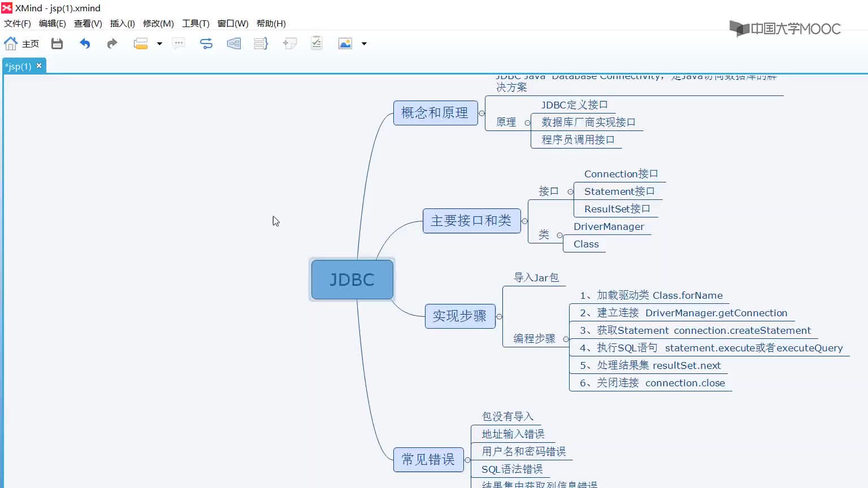Select the Class subtopic

coord(586,244)
